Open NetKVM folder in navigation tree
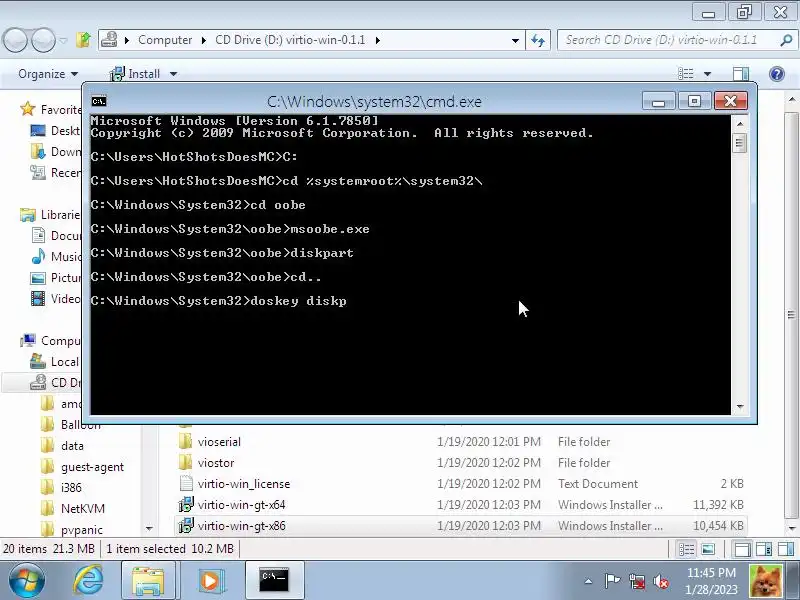The height and width of the screenshot is (600, 800). pyautogui.click(x=73, y=508)
